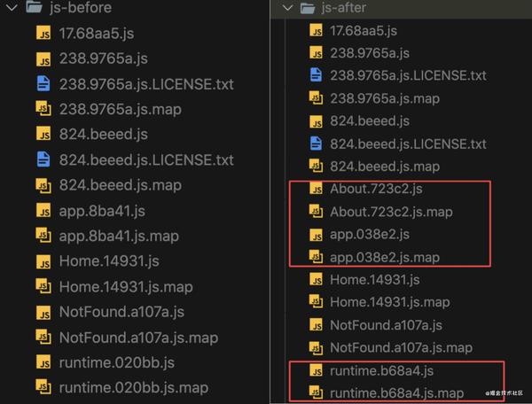This screenshot has height=404, width=532.
Task: Open Home.14931.js.map in js-after
Action: point(390,302)
